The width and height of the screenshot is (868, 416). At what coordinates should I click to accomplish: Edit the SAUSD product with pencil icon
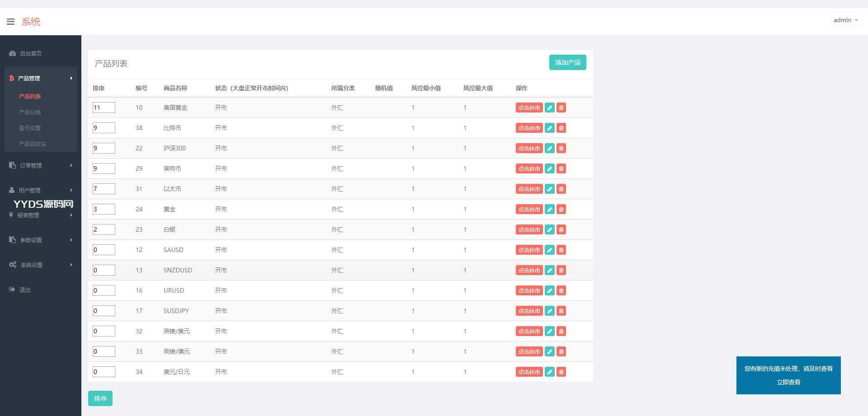(x=549, y=250)
